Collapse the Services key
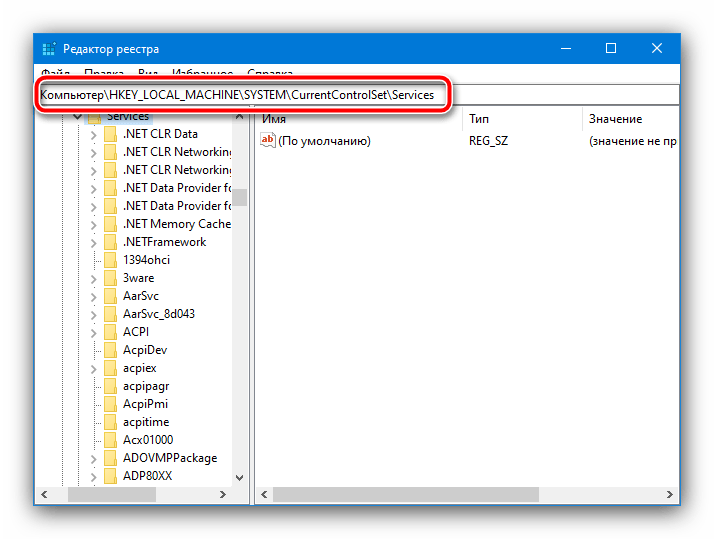This screenshot has width=714, height=539. point(77,117)
